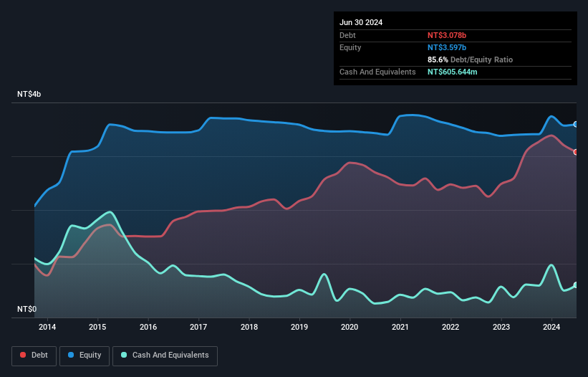Click the blue Equity endpoint marker on chart

point(576,124)
